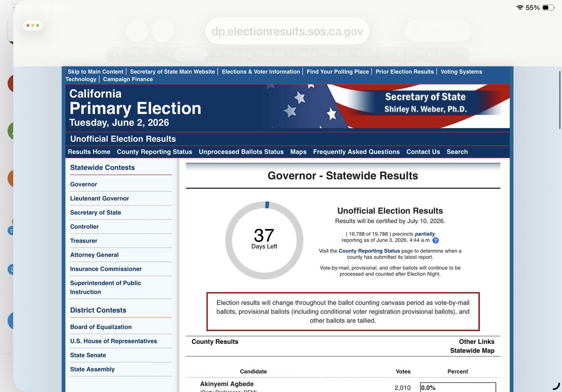Viewport: 562px width, 392px height.
Task: Open Maps in the navigation bar
Action: pyautogui.click(x=298, y=152)
